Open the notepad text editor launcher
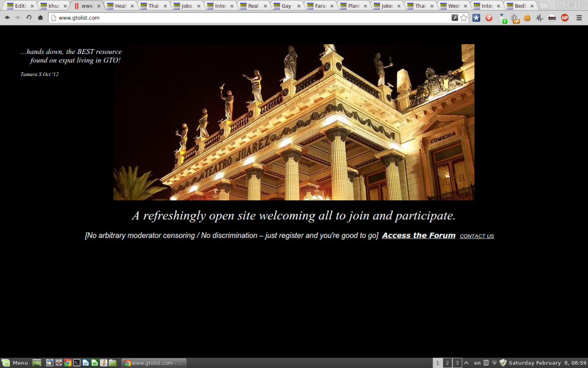Screen dimensions: 588x368 coord(103,363)
